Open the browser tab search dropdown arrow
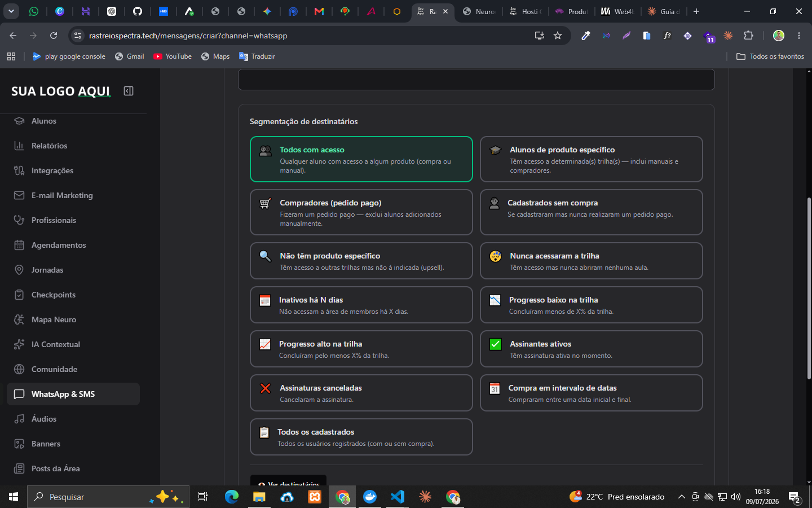The height and width of the screenshot is (508, 812). click(11, 11)
